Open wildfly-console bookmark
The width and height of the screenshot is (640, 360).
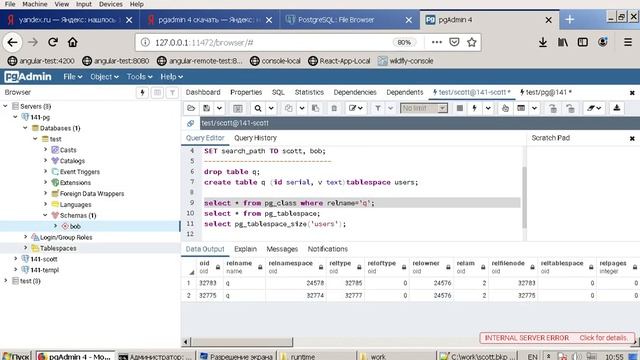coord(405,61)
